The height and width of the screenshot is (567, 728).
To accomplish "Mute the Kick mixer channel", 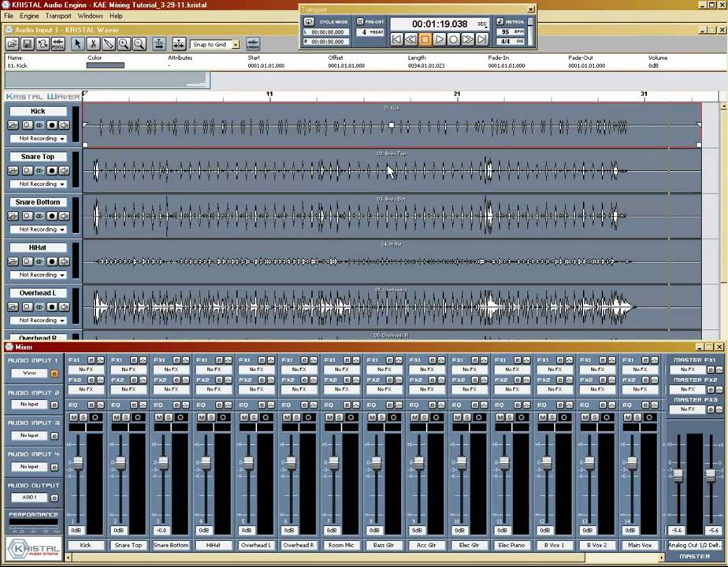I will (73, 417).
